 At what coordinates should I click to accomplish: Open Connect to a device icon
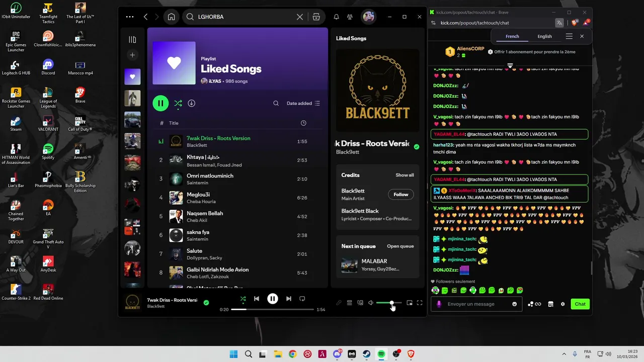coord(360,303)
